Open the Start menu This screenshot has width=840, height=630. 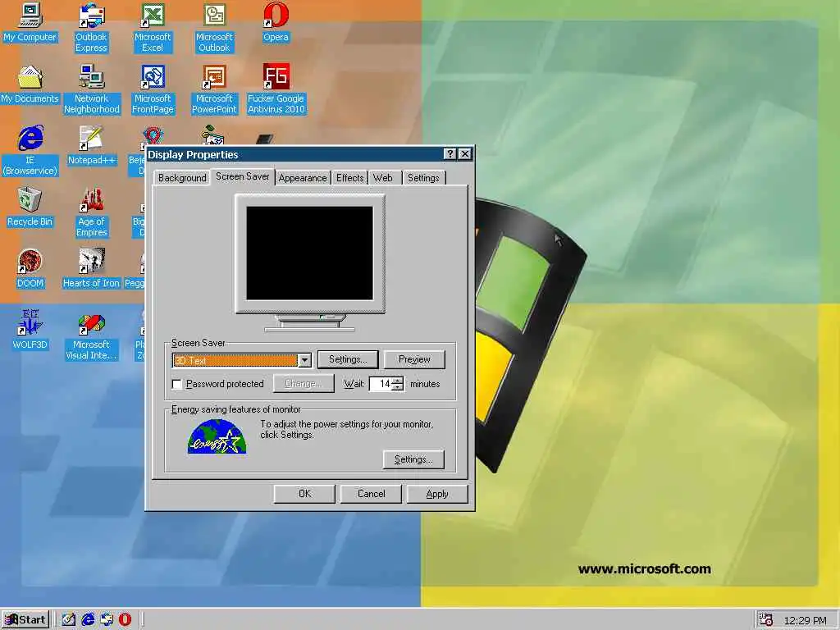click(25, 620)
